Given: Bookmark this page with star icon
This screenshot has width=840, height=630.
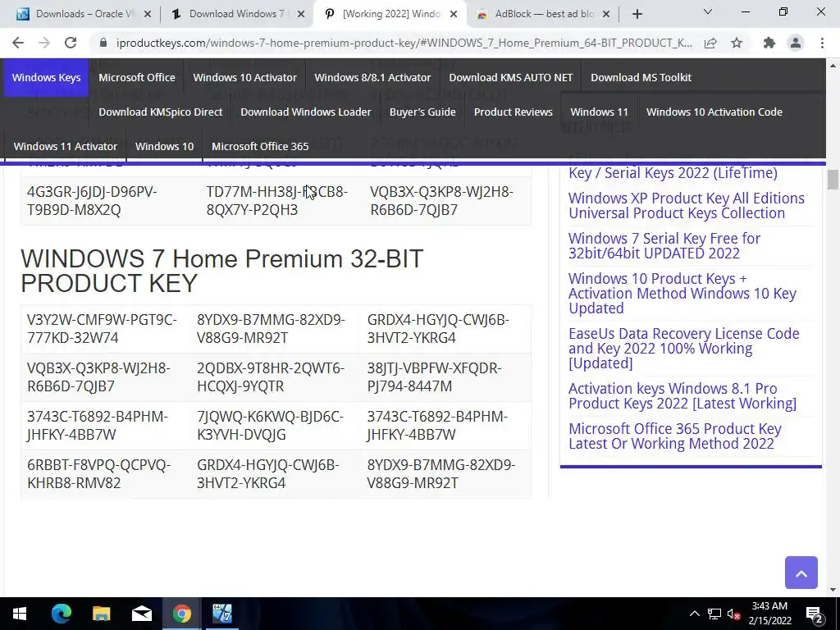Looking at the screenshot, I should (x=737, y=43).
